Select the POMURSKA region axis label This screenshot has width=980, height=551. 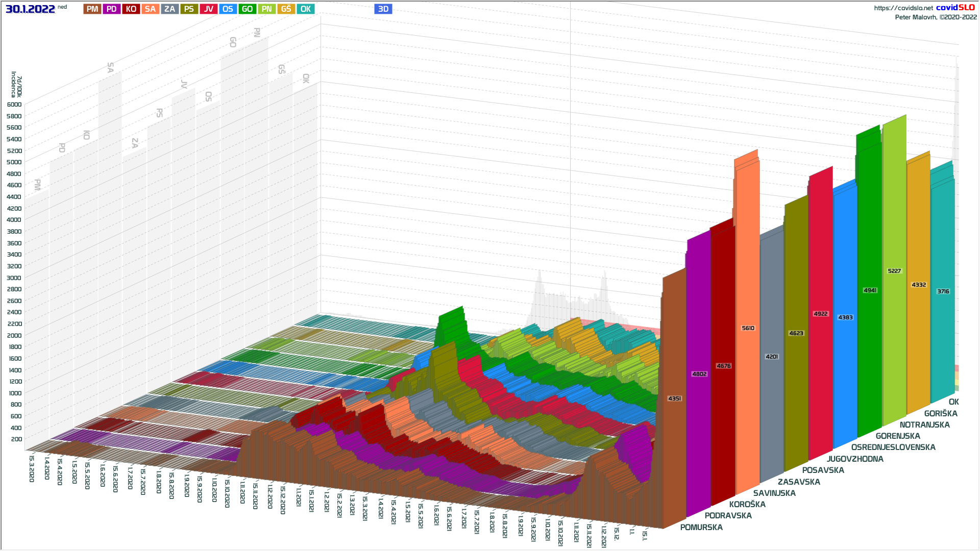(701, 527)
